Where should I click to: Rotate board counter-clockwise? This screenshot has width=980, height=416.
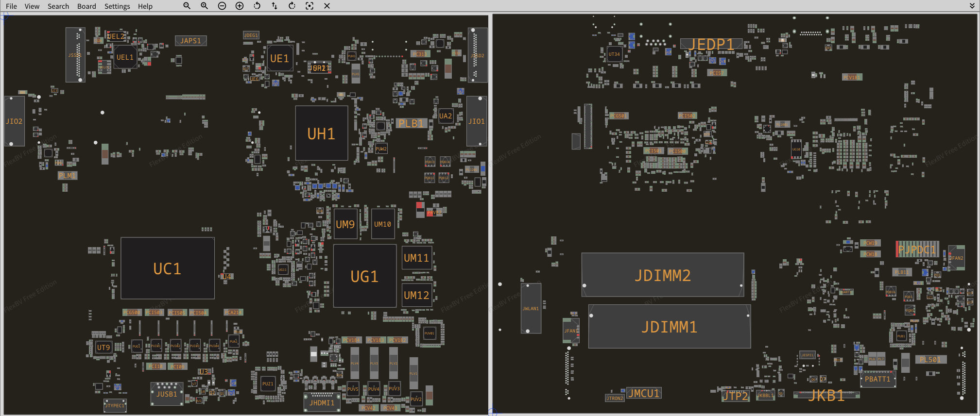(257, 6)
